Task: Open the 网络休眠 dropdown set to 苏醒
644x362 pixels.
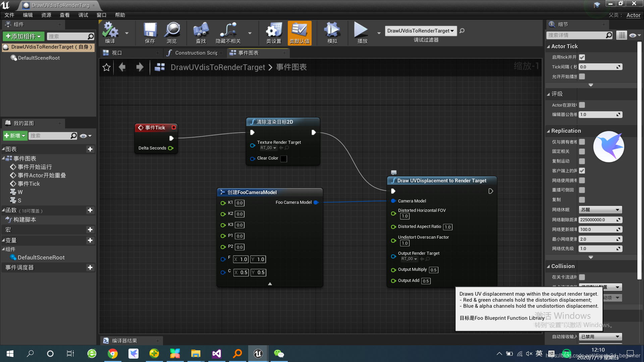Action: pos(600,210)
